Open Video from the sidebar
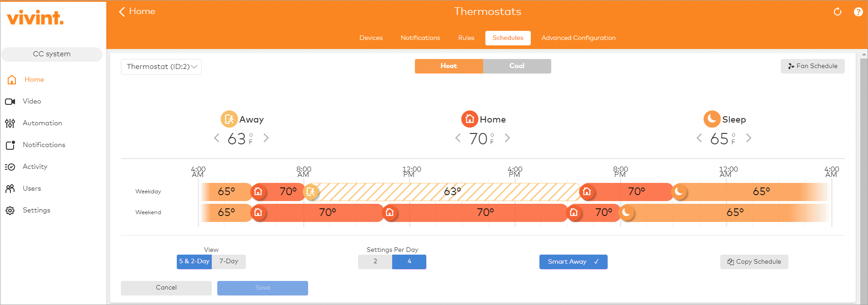 click(x=32, y=101)
